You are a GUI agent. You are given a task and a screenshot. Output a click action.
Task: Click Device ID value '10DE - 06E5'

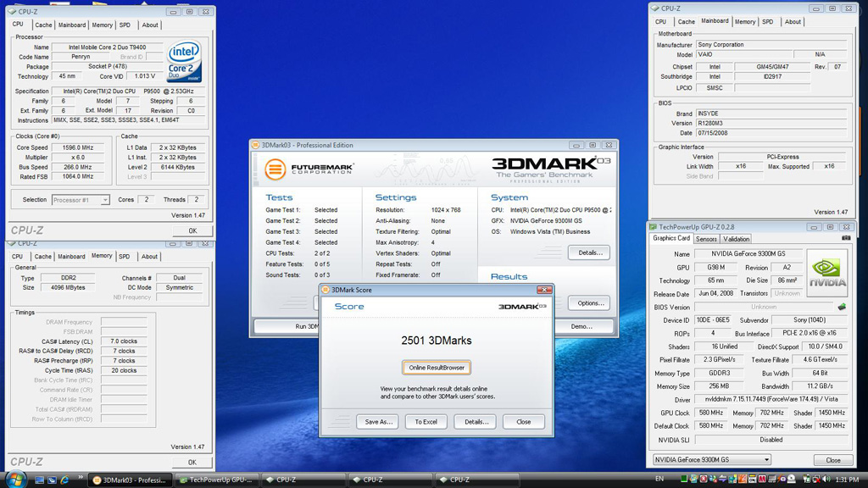tap(712, 319)
